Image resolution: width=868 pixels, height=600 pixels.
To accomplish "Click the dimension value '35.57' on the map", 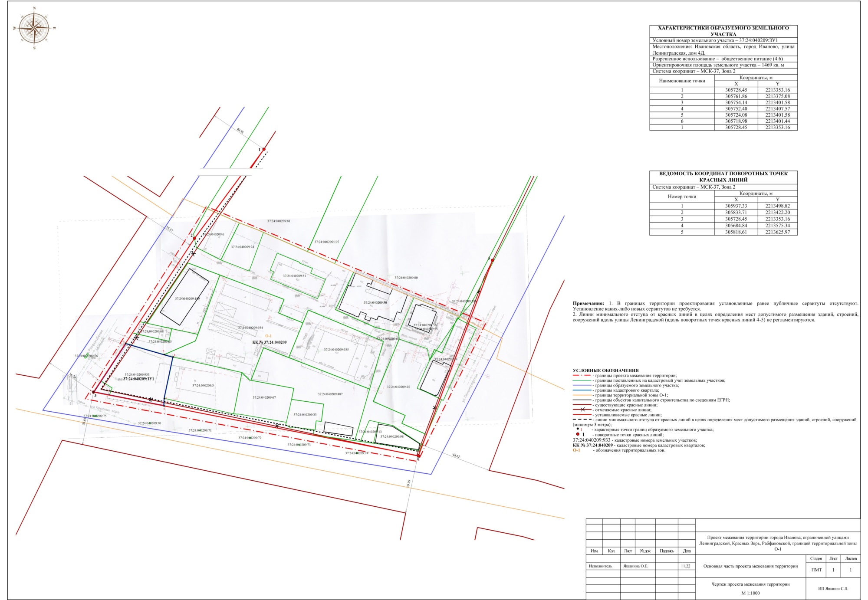I will (169, 229).
